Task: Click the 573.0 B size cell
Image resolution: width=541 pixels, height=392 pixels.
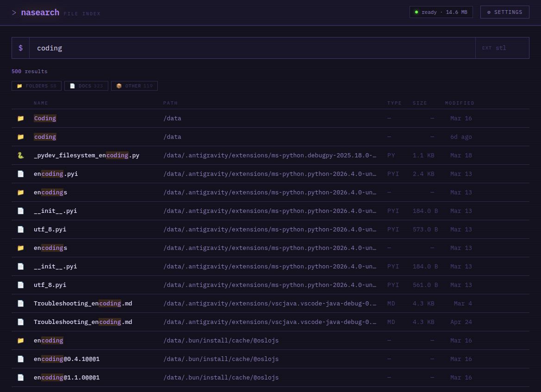Action: [x=425, y=230]
